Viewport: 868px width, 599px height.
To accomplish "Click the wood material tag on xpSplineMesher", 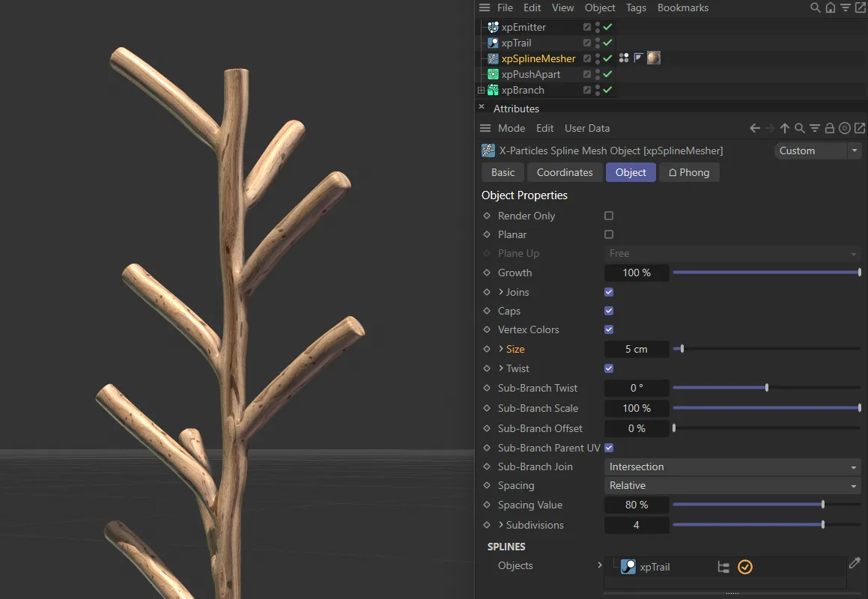I will [x=654, y=58].
